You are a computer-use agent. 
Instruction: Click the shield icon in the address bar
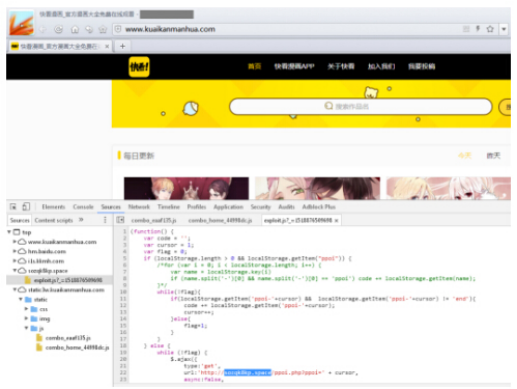click(118, 29)
